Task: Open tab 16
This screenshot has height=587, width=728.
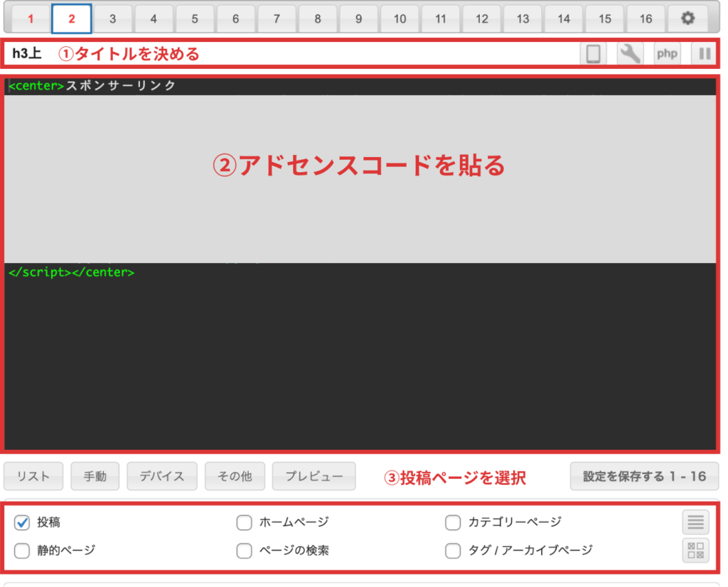Action: point(646,18)
